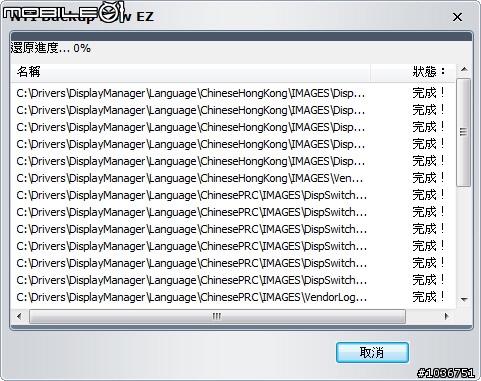Screen dimensions: 481x381
Task: Click the horizontal scrollbar right arrow
Action: pos(446,316)
